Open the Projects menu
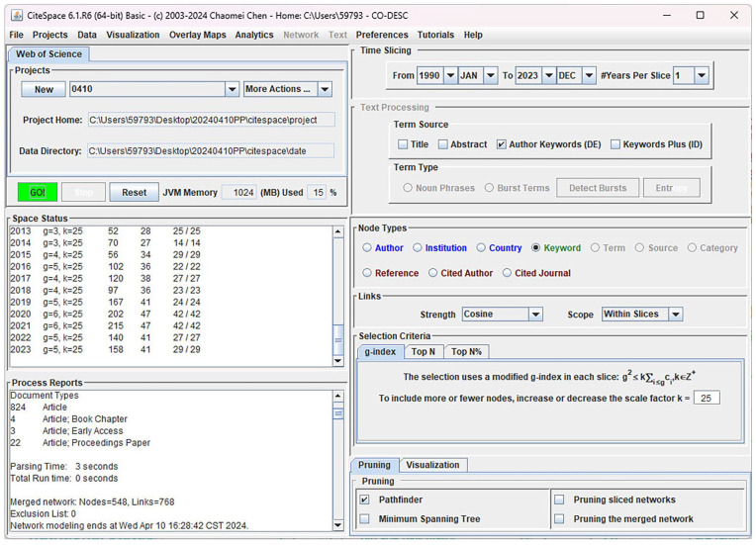 [x=49, y=35]
